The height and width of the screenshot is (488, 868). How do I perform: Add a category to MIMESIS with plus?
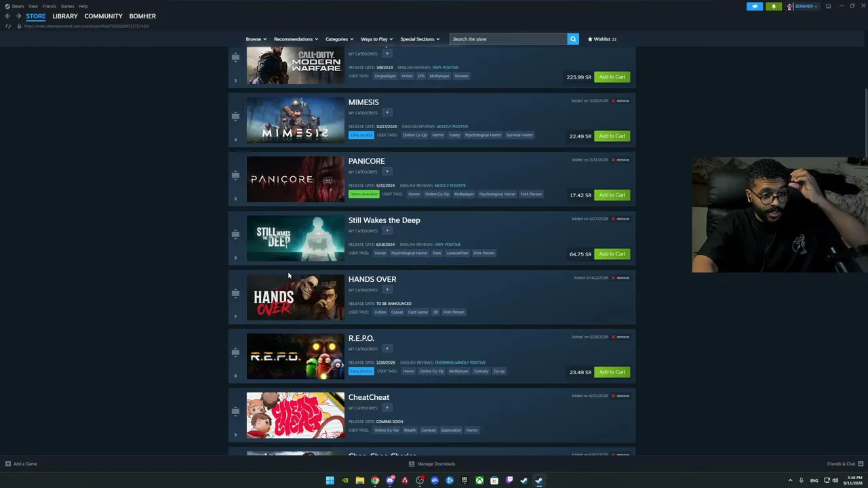click(387, 113)
